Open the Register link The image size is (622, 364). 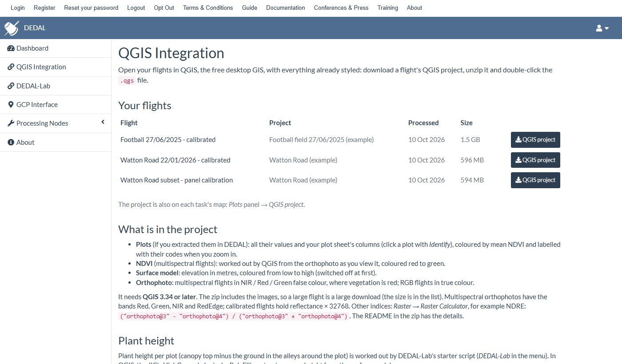click(44, 8)
